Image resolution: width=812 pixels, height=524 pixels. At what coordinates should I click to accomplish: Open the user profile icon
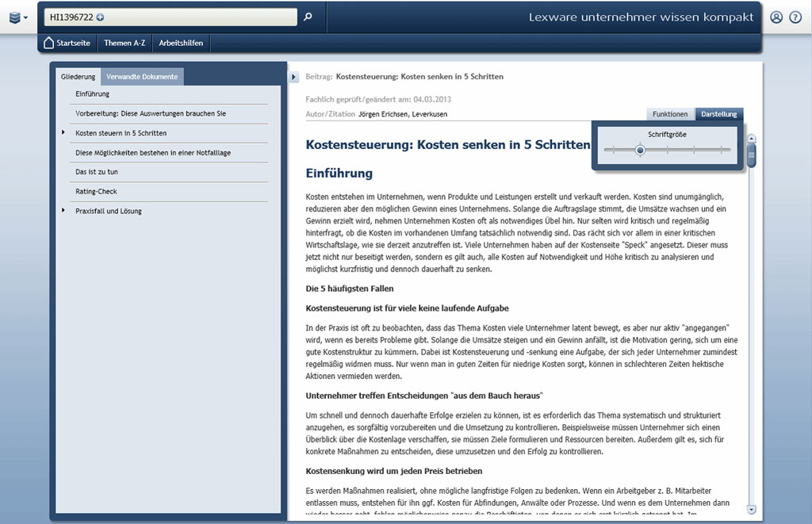point(776,17)
